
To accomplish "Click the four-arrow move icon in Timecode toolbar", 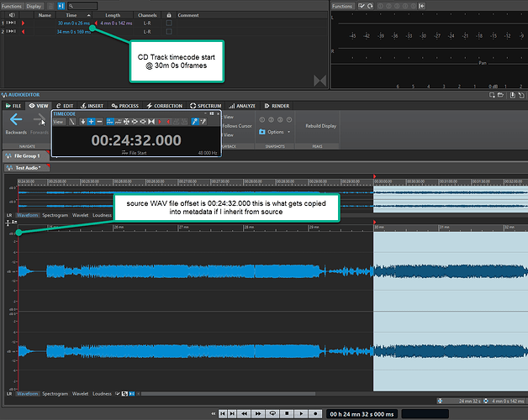I will [126, 122].
